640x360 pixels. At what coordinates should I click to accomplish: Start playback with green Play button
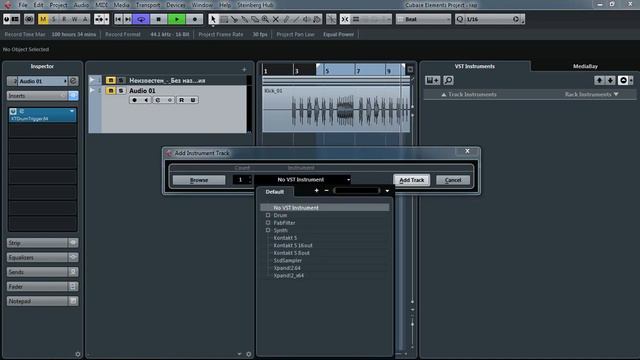tap(177, 19)
